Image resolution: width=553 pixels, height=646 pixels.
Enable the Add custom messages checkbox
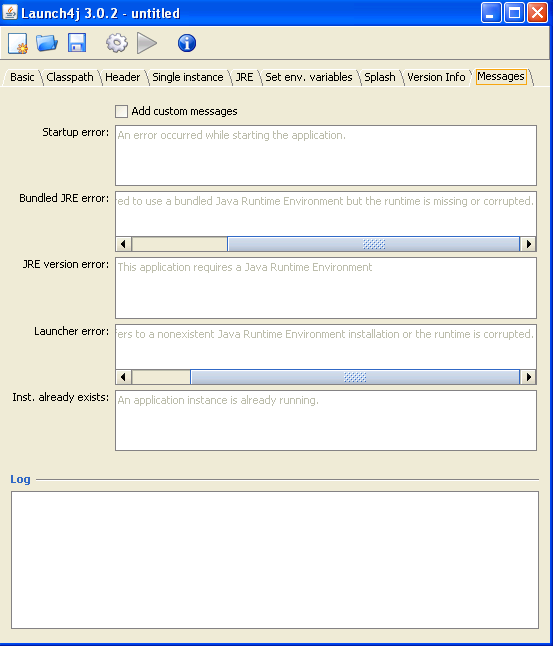(121, 111)
